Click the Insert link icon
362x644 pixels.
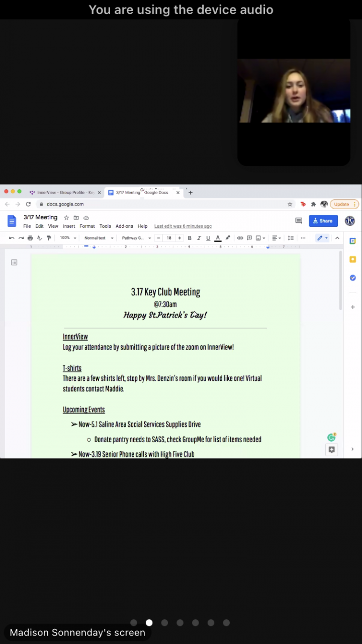(240, 238)
